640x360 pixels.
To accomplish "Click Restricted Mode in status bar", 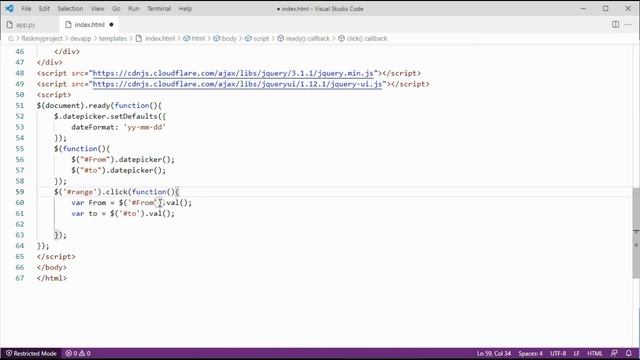I will tap(31, 353).
